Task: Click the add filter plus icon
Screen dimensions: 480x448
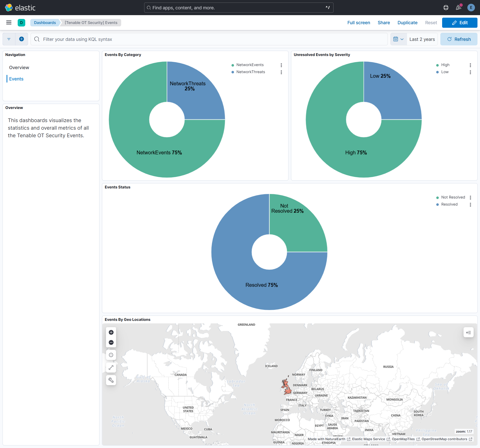Action: [x=22, y=39]
